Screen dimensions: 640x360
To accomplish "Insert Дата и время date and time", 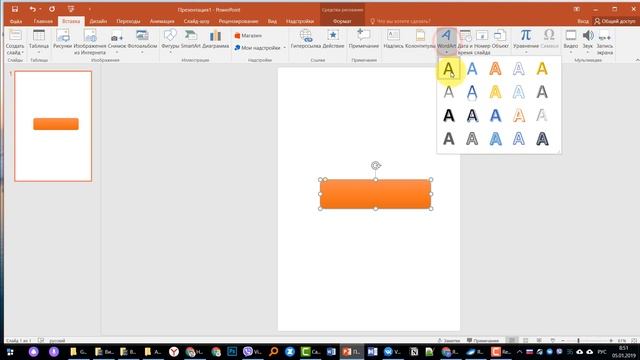I will 466,42.
